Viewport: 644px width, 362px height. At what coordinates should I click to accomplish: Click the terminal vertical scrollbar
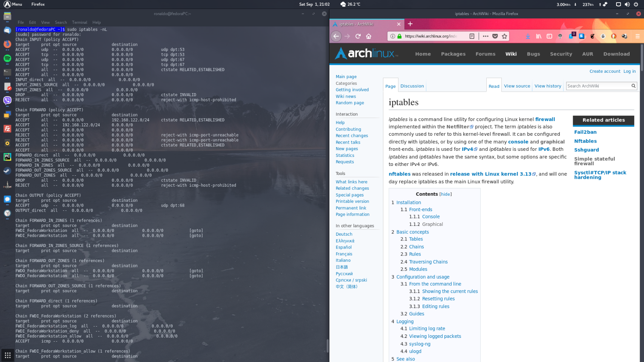tap(327, 345)
